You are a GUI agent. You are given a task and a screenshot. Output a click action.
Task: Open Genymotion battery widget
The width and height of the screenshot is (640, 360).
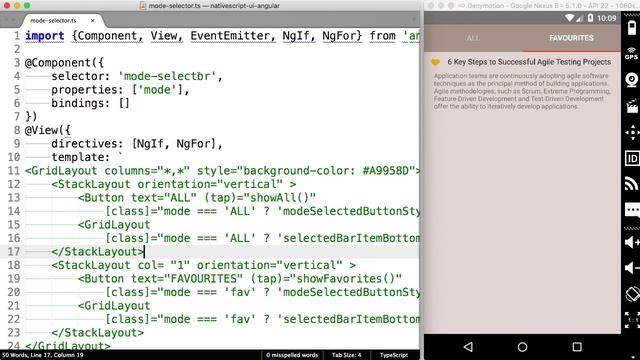point(631,28)
